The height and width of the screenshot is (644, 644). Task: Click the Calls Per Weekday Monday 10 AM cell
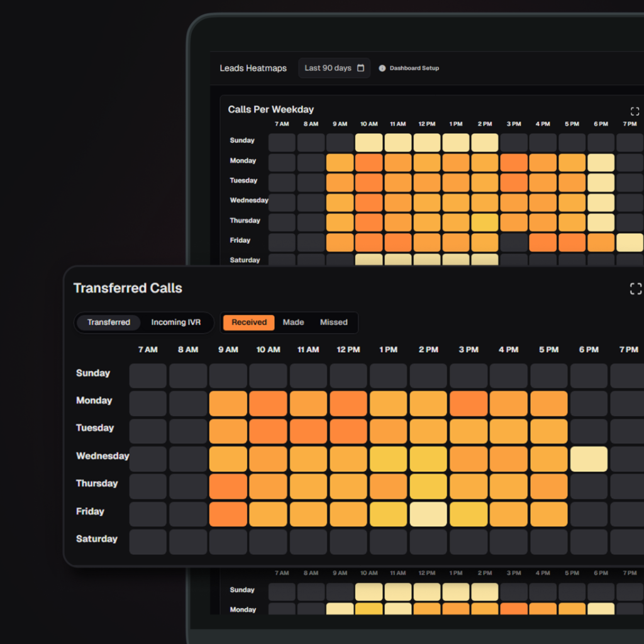(369, 163)
